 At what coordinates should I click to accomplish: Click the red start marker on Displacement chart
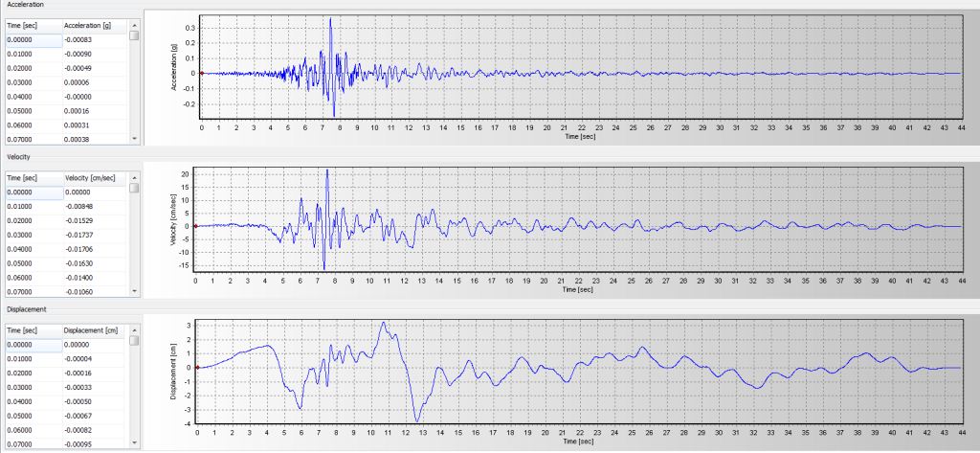pos(196,367)
